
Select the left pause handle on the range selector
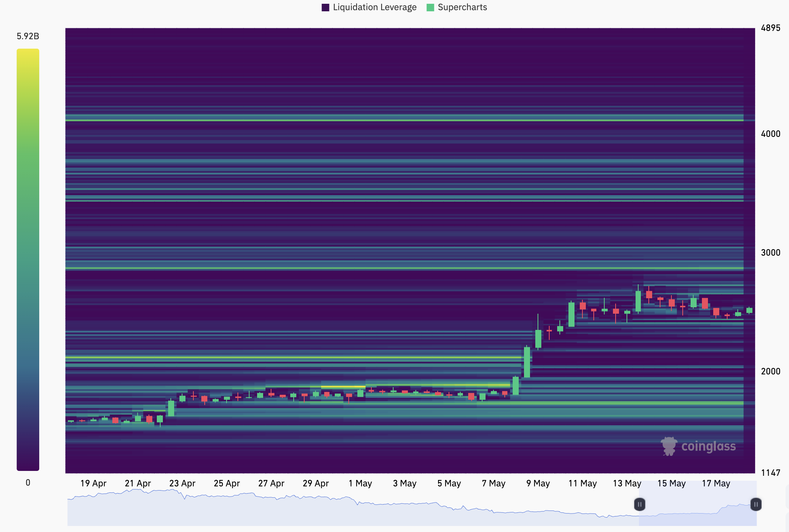point(640,504)
